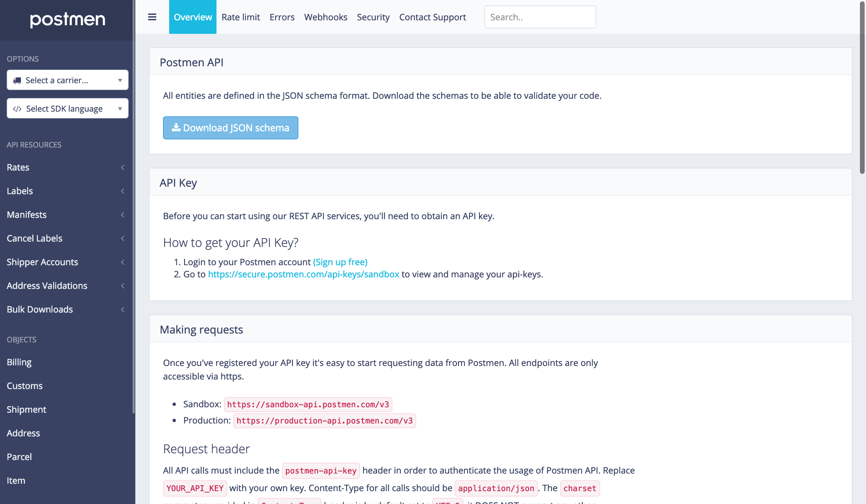Click the YOUR_API_KEY code snippet
Viewport: 866px width, 504px height.
[195, 488]
